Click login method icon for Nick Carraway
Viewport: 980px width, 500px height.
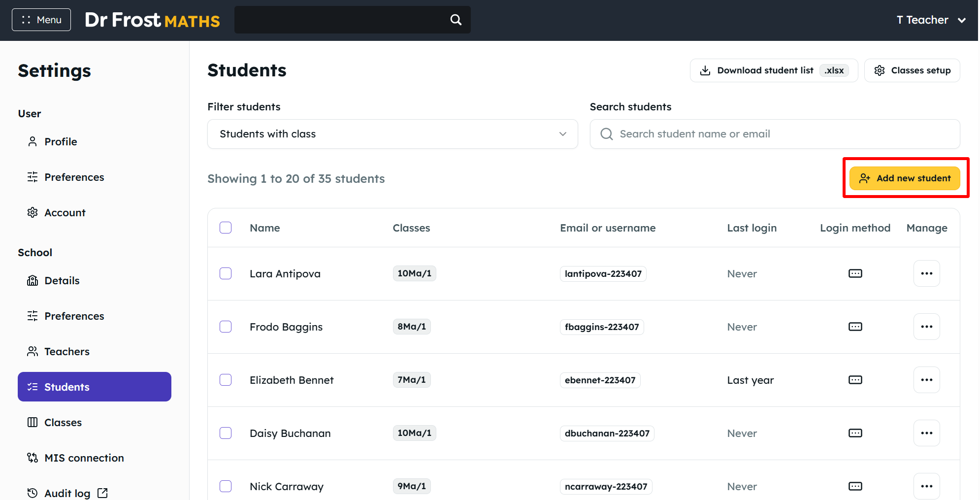point(855,486)
